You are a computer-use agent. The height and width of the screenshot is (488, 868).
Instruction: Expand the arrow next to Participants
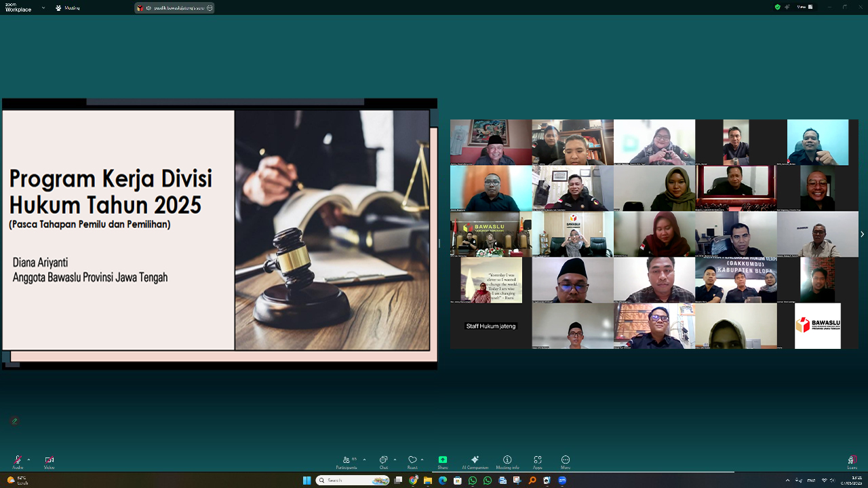(364, 459)
